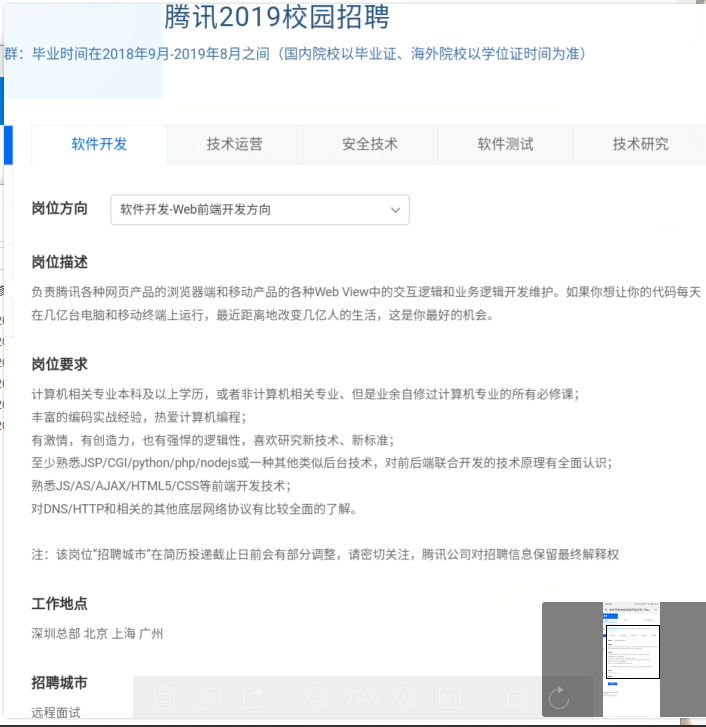Click the 腾讯2019校园招聘 title
The width and height of the screenshot is (706, 727).
click(277, 17)
